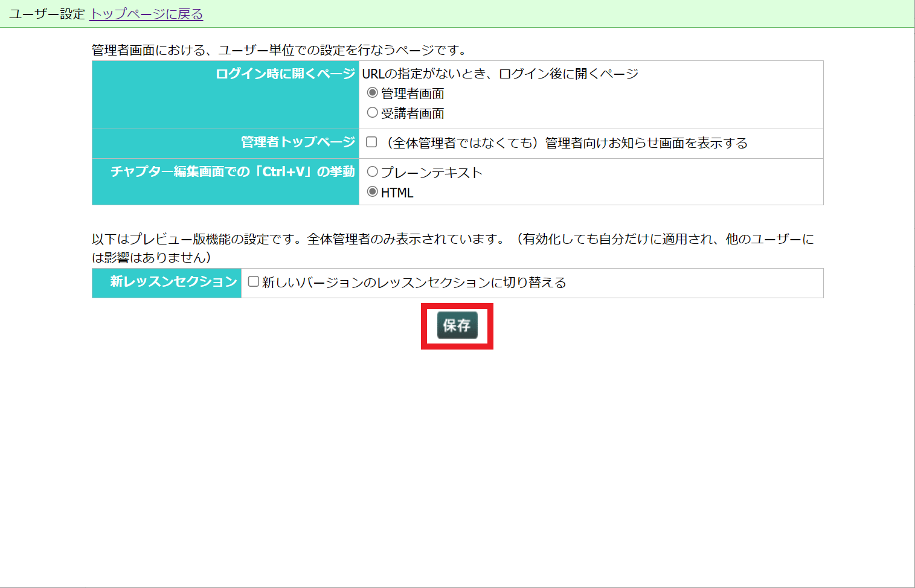Click the ログイン時に開くページ header cell
This screenshot has width=915, height=588.
click(x=225, y=95)
